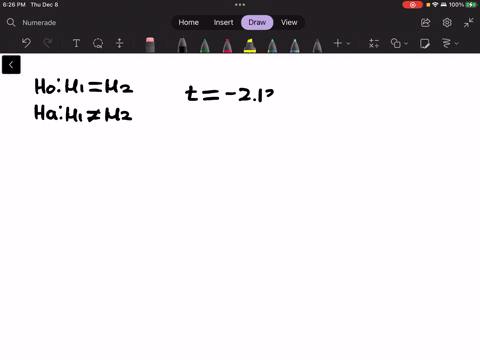Open the ink replay tool
Screen dimensions: 480x360
coord(446,43)
